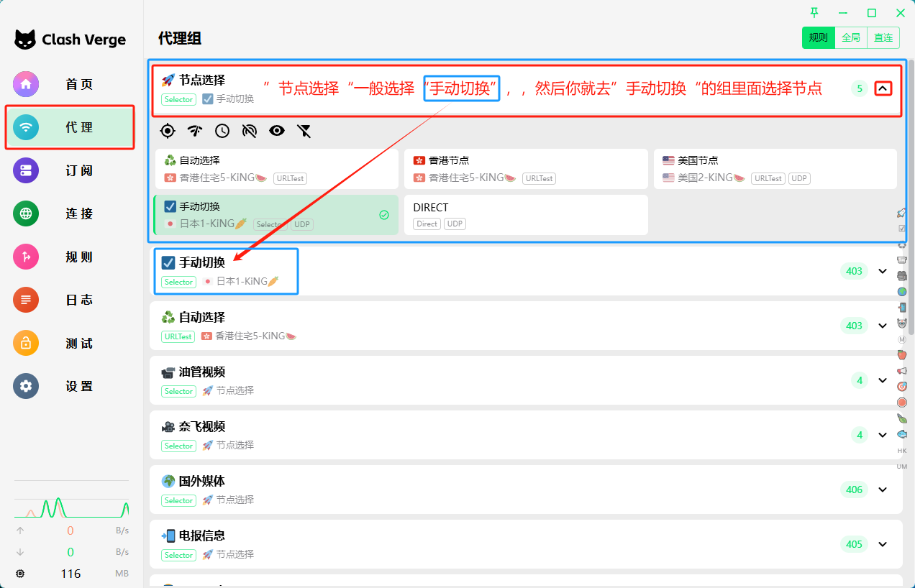Expand the 油管视频 proxy group

(883, 380)
